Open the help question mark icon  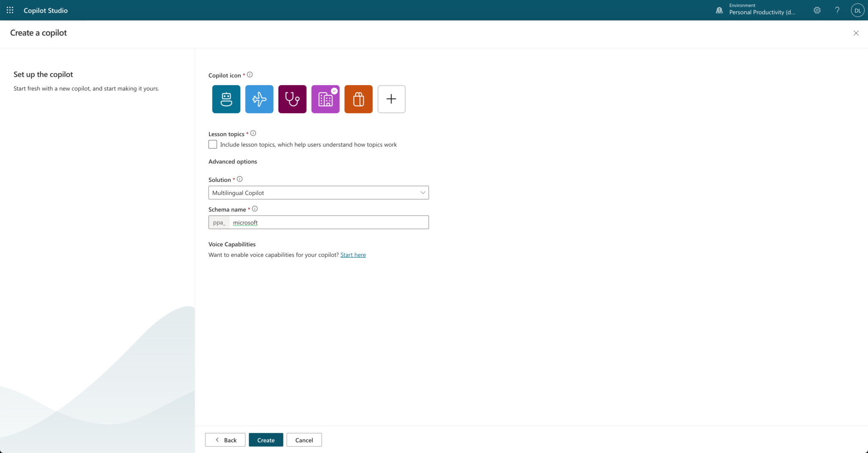click(837, 10)
